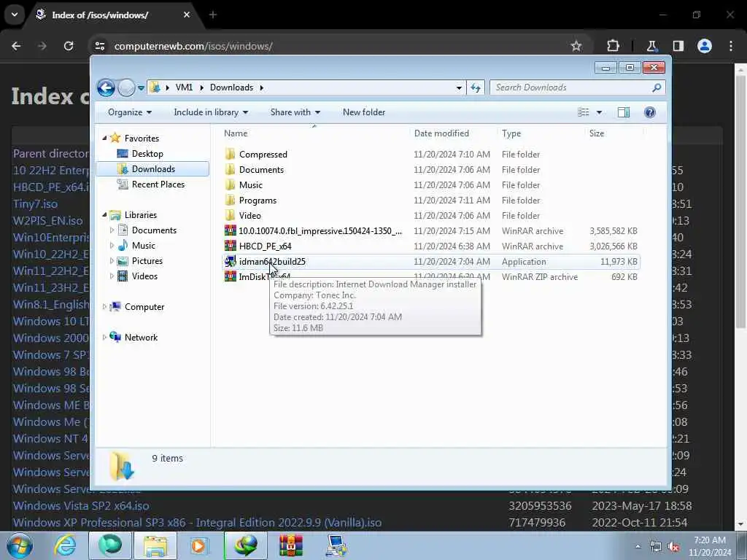The width and height of the screenshot is (747, 560).
Task: Open Windows Media Player taskbar icon
Action: point(199,545)
